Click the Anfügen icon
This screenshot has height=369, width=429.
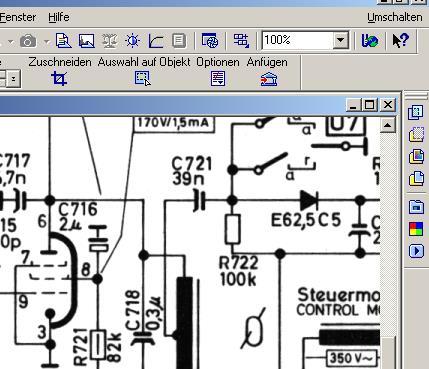[x=269, y=79]
